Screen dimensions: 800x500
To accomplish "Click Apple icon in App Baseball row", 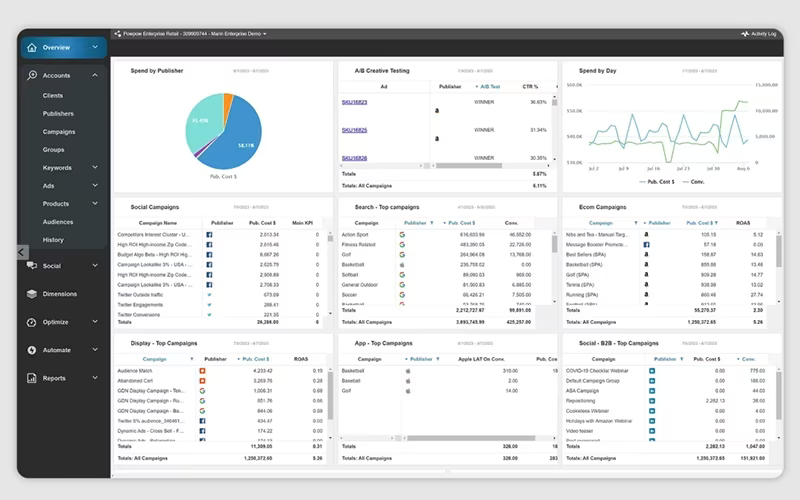I will [x=408, y=381].
